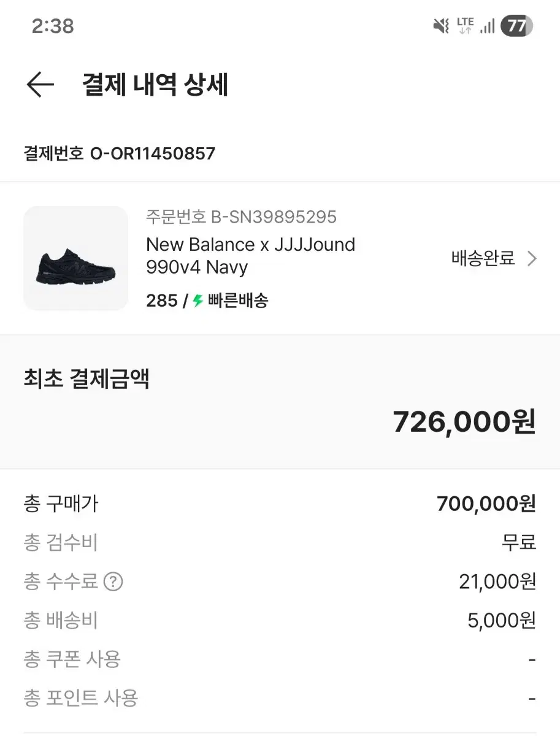
Task: Tap the signal strength bars icon
Action: click(x=488, y=26)
